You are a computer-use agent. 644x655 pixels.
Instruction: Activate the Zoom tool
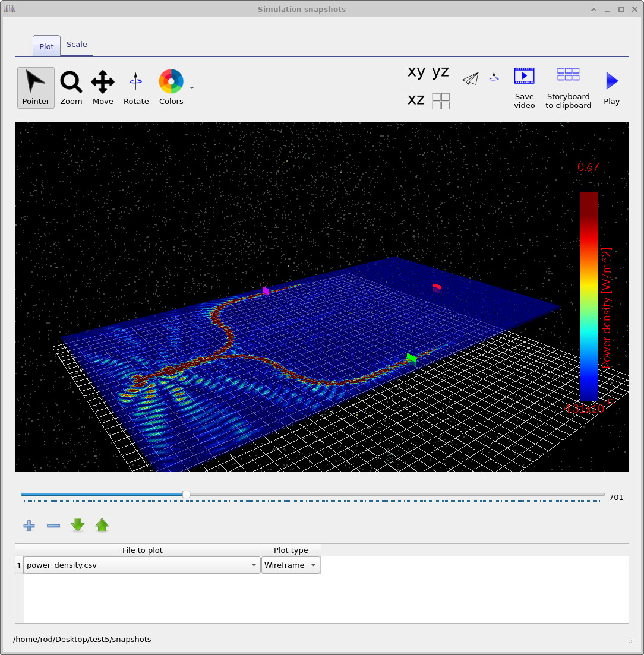pyautogui.click(x=71, y=87)
